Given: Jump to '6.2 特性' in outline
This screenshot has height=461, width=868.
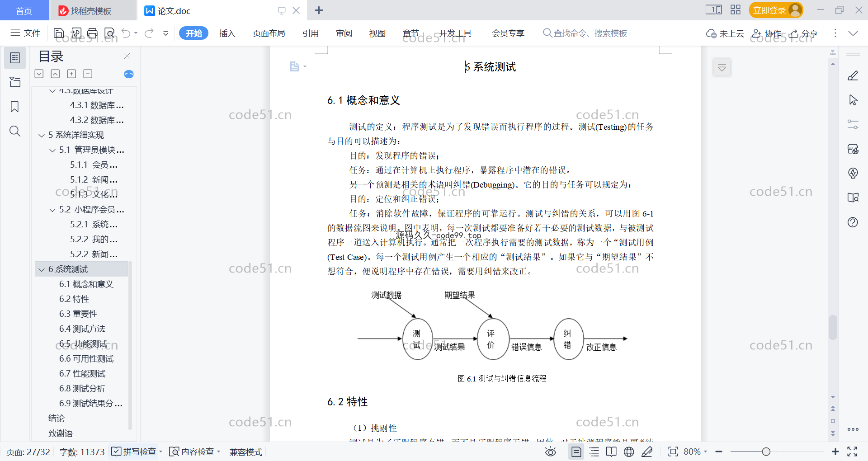Looking at the screenshot, I should coord(74,299).
